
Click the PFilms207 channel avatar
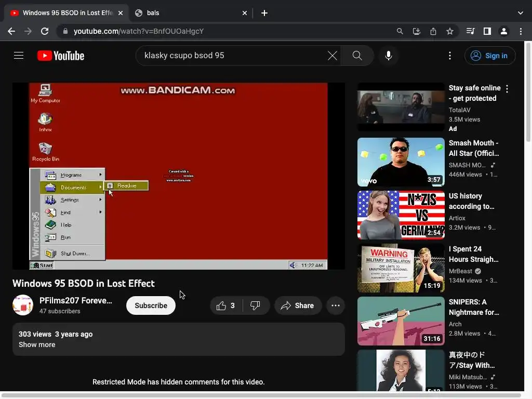pyautogui.click(x=23, y=305)
